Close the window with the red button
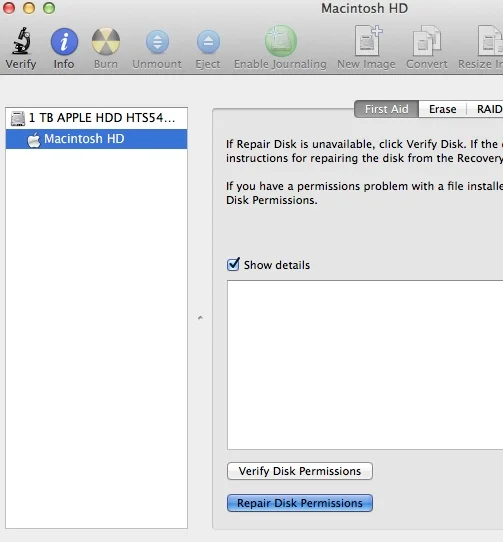The width and height of the screenshot is (503, 542). point(9,8)
